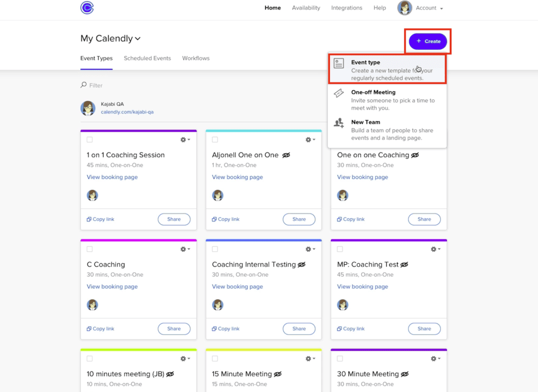Viewport: 538px width, 392px height.
Task: Select the Event Types tab
Action: [97, 58]
